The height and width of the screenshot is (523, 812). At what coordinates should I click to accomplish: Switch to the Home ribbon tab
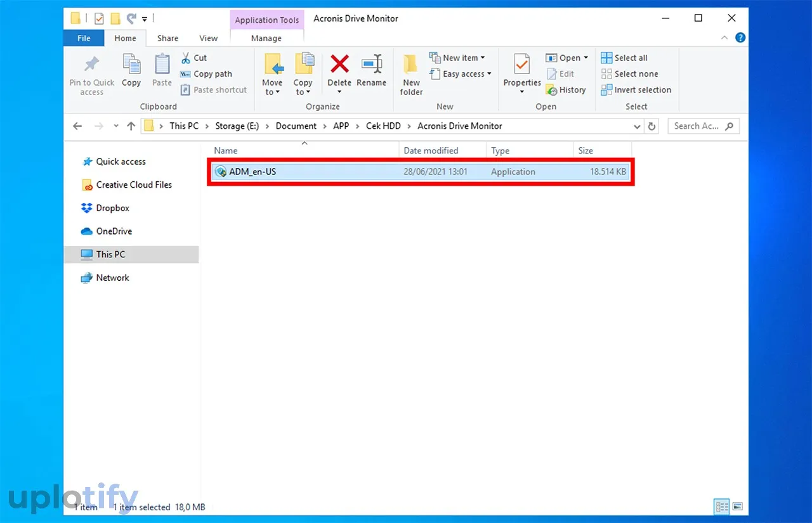click(125, 38)
